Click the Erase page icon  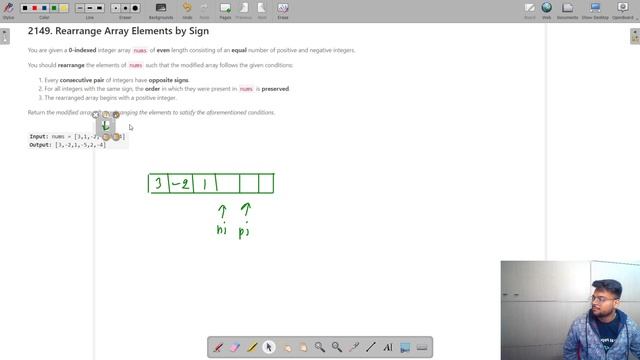click(283, 10)
